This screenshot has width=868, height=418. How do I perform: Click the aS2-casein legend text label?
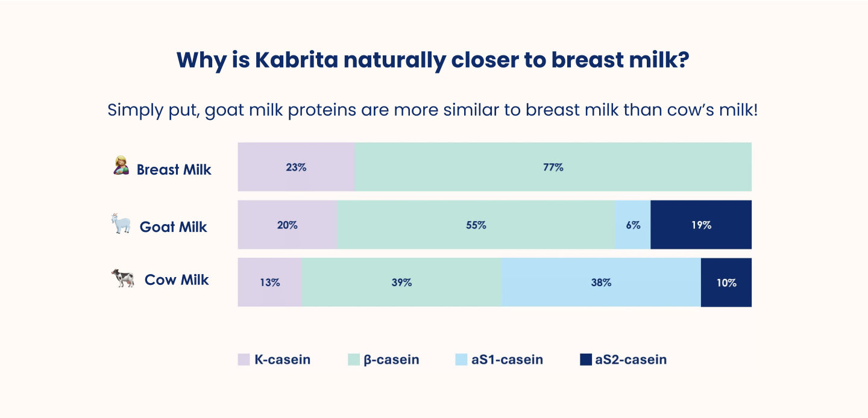click(x=631, y=360)
